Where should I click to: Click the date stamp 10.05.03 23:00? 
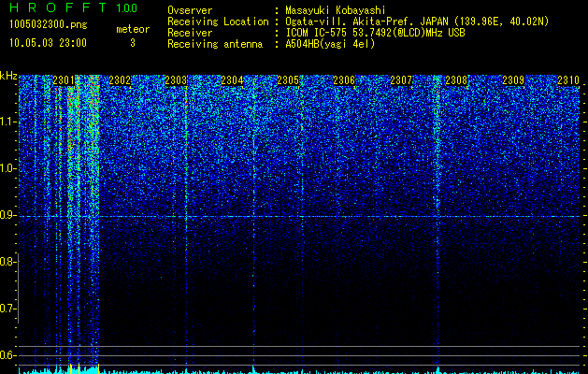click(x=48, y=43)
